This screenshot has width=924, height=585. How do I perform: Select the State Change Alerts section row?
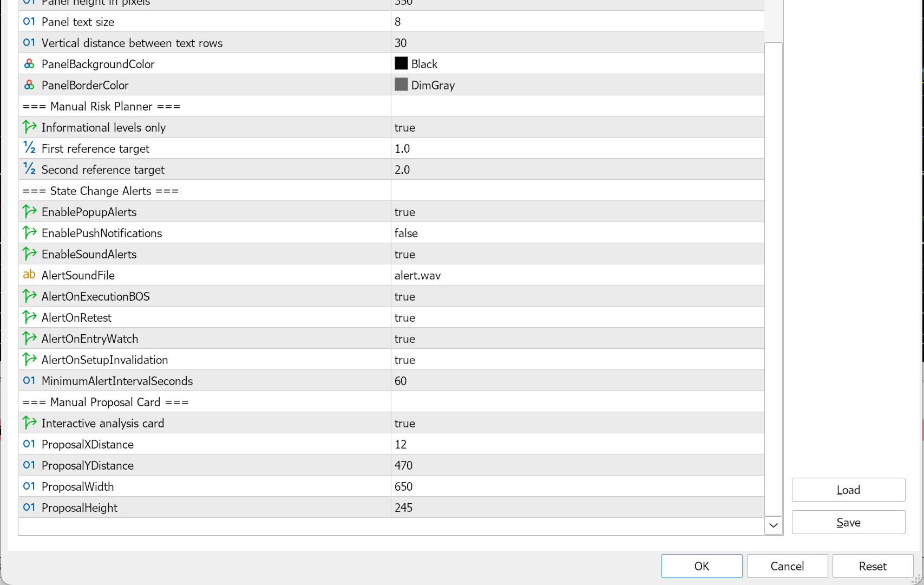(391, 191)
